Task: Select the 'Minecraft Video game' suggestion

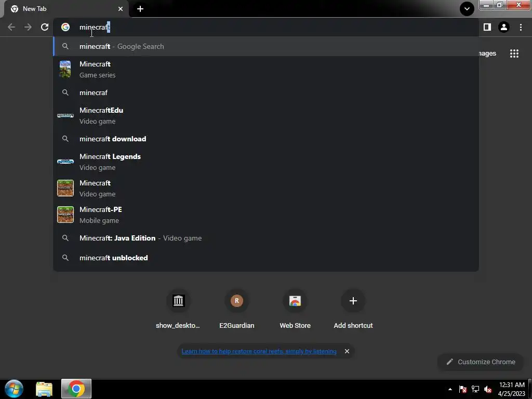Action: click(266, 188)
